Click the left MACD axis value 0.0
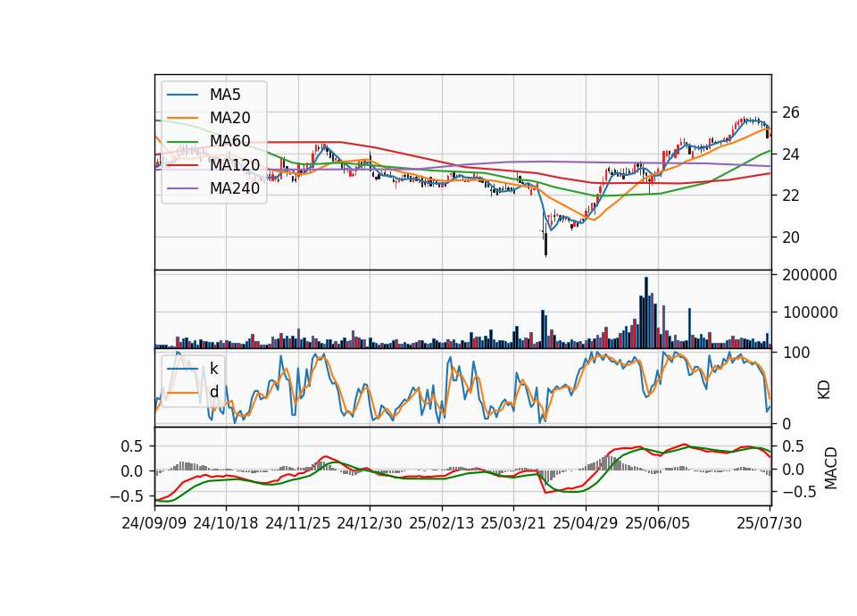The width and height of the screenshot is (857, 616). [132, 471]
